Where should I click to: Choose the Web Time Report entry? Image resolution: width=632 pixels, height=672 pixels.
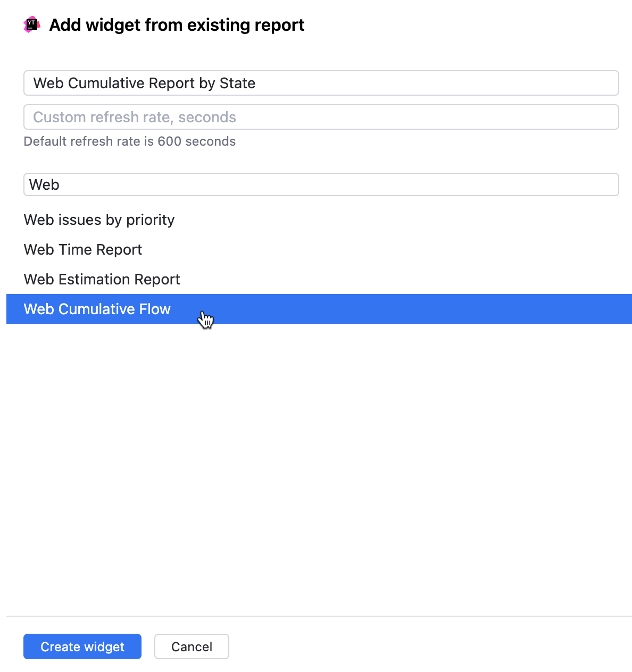pos(83,249)
